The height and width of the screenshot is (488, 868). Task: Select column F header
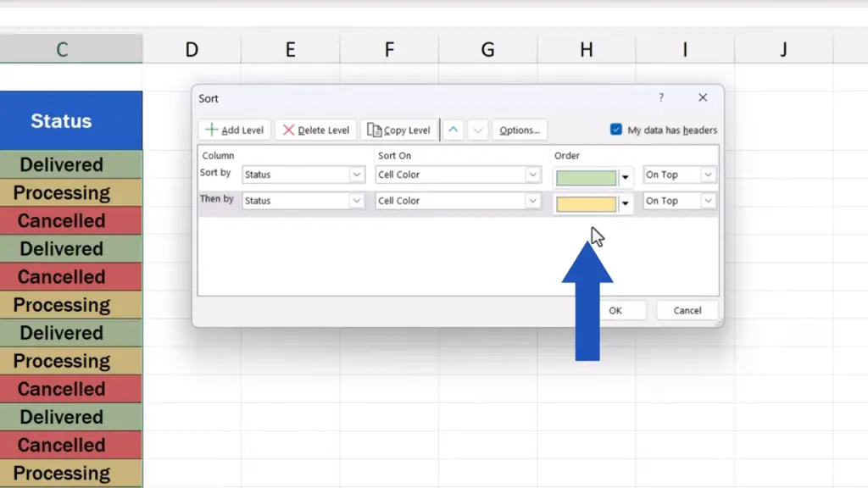point(389,50)
